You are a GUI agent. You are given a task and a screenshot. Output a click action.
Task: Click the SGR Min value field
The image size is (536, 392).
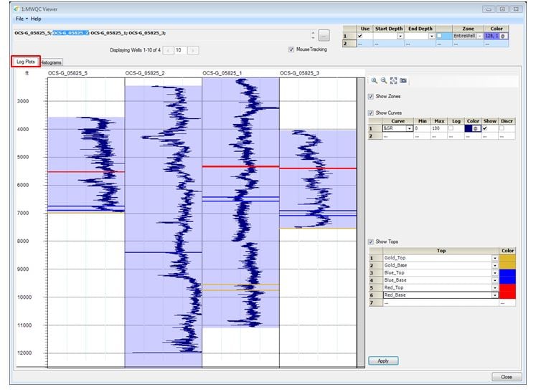click(x=421, y=128)
